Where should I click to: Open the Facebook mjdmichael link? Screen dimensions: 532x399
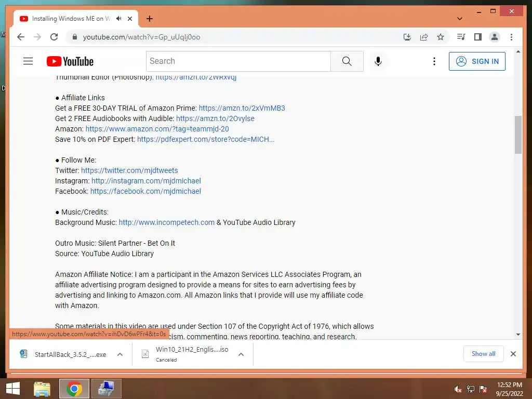point(145,191)
